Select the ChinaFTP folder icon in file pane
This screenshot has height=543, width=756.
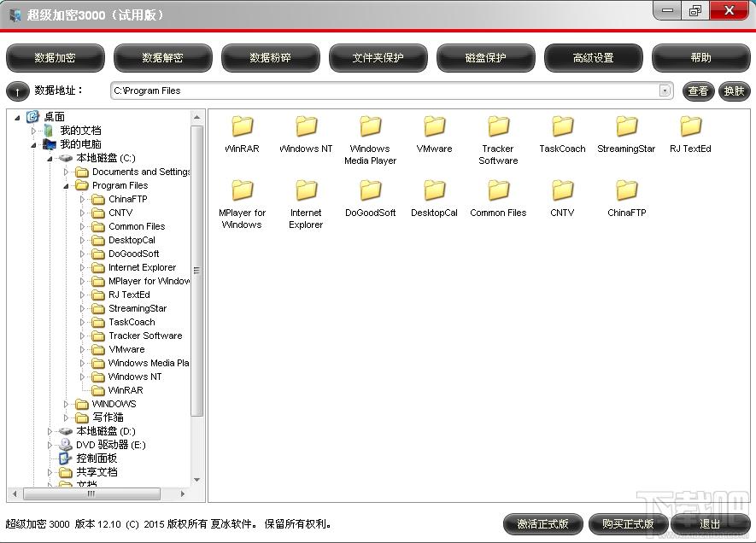(627, 190)
